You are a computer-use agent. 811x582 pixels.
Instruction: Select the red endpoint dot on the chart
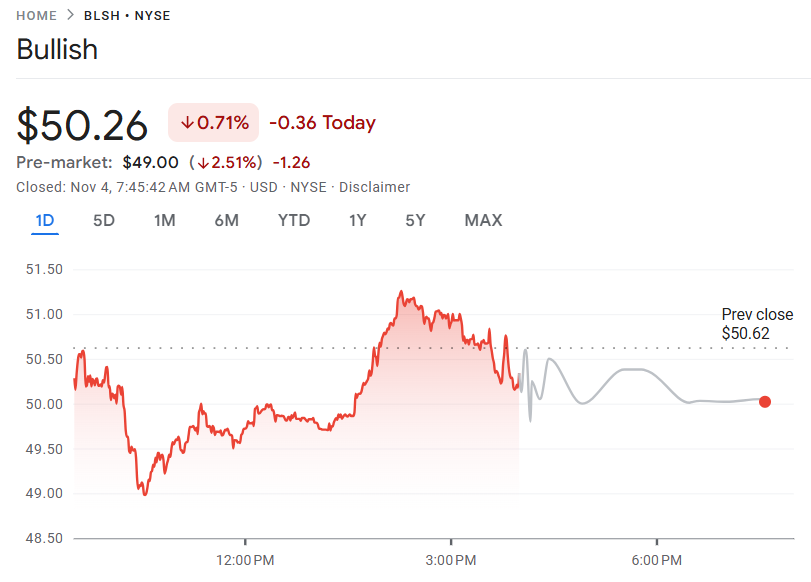[x=765, y=402]
